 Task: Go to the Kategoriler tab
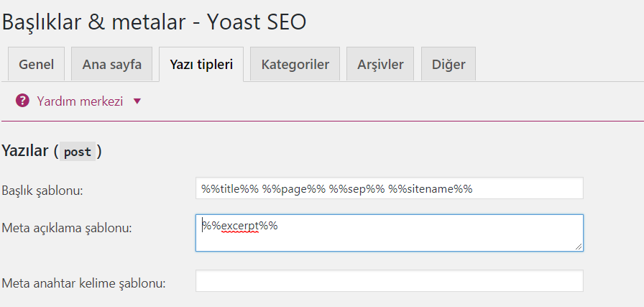[295, 65]
